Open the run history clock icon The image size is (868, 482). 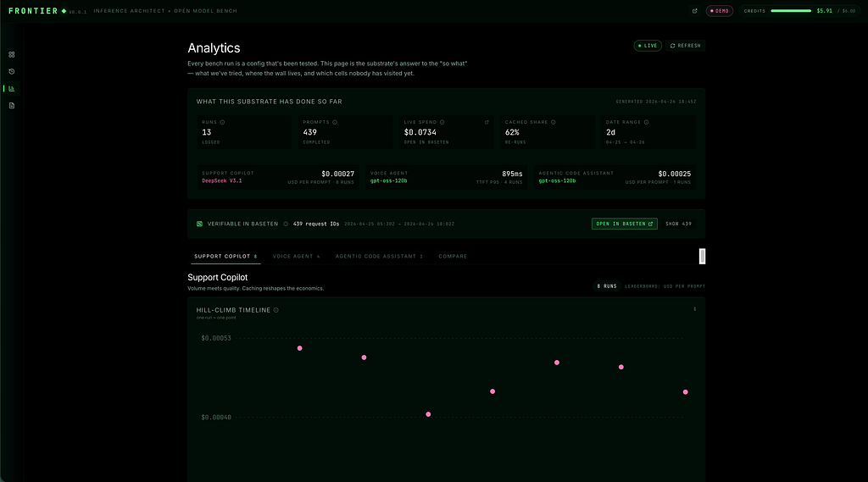coord(12,71)
